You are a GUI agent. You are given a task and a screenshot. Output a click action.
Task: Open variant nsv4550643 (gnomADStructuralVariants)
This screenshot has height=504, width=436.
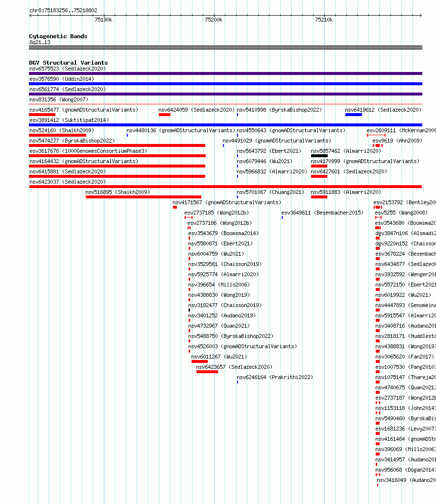(x=291, y=130)
